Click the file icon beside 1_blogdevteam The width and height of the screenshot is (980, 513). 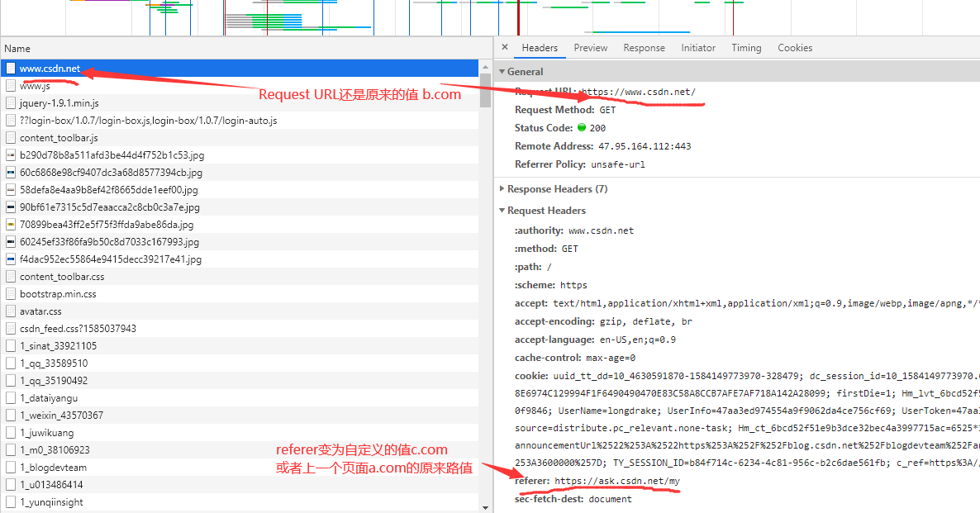click(x=11, y=468)
